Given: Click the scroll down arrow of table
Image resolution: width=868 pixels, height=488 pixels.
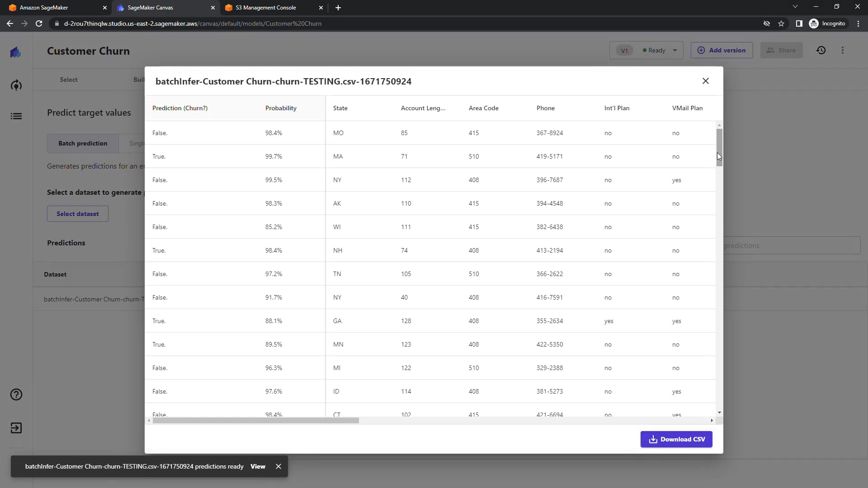Looking at the screenshot, I should click(719, 413).
